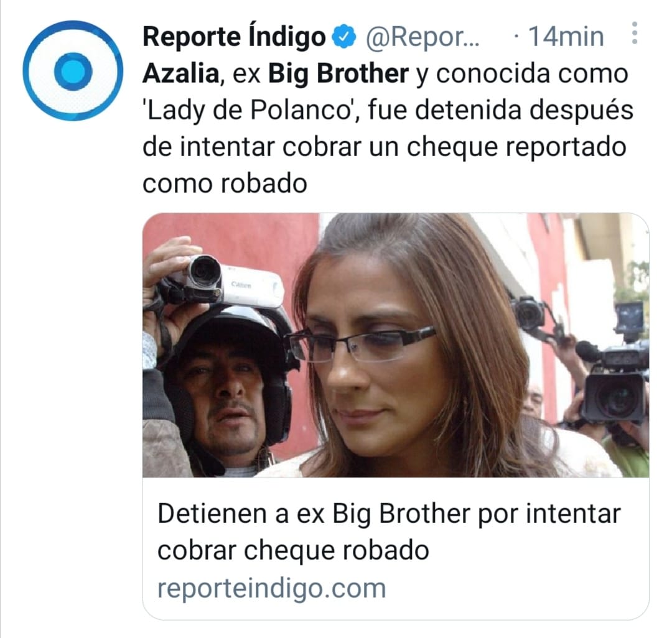Open the 14min timestamp link

point(566,37)
